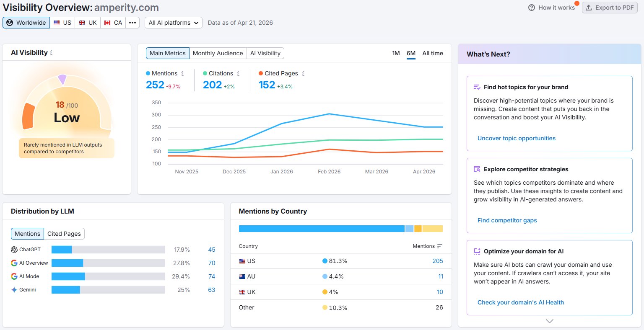Click US mentions count 205
This screenshot has height=330, width=644.
click(438, 261)
